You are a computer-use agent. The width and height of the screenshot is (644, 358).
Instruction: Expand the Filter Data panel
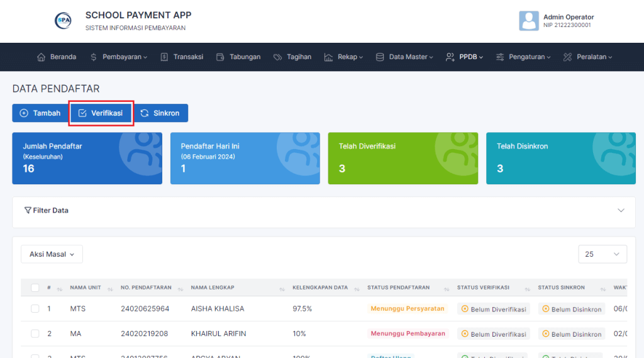tap(323, 211)
